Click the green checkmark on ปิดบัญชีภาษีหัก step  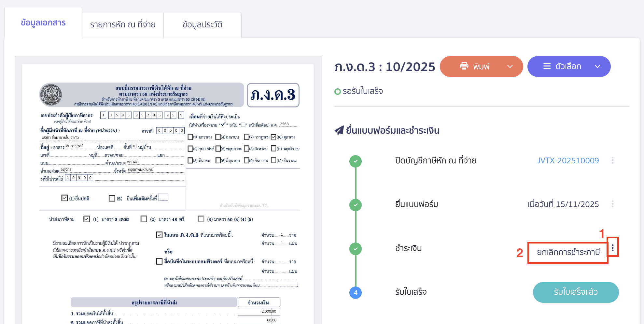coord(356,161)
